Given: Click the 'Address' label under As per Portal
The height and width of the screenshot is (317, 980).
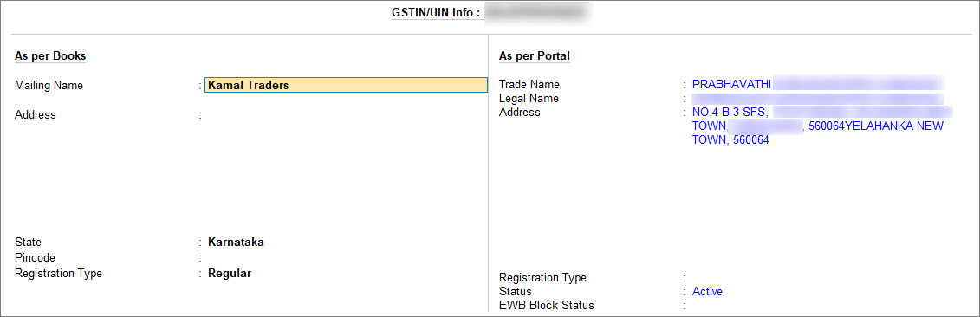Looking at the screenshot, I should click(519, 113).
